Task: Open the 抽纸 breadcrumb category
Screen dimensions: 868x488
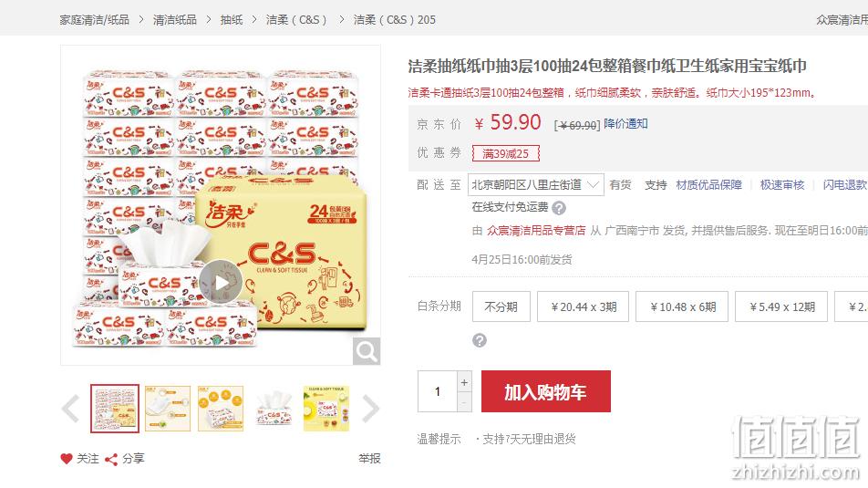Action: point(232,20)
